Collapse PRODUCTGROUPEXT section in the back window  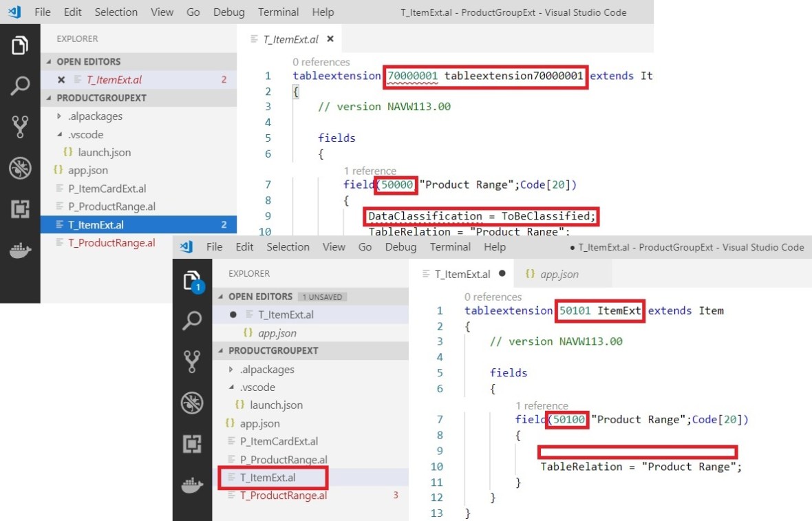(49, 98)
